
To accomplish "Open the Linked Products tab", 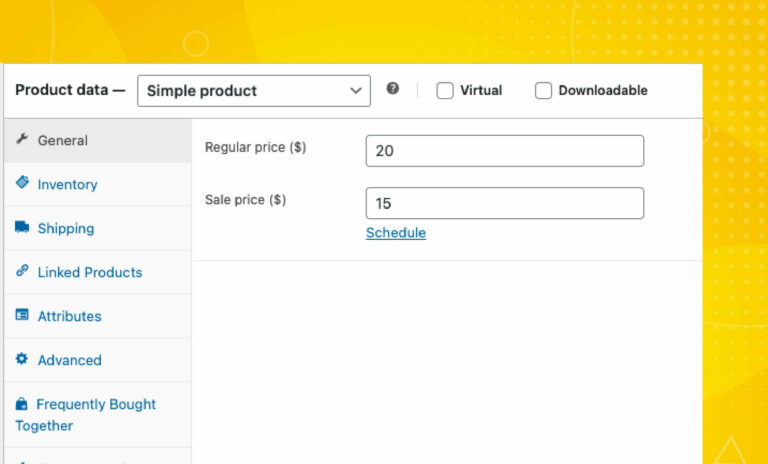I will [89, 272].
